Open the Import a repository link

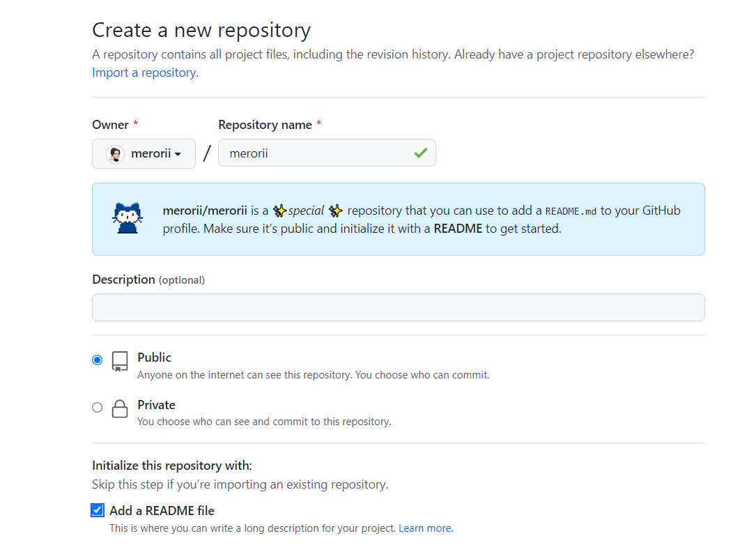[x=145, y=72]
